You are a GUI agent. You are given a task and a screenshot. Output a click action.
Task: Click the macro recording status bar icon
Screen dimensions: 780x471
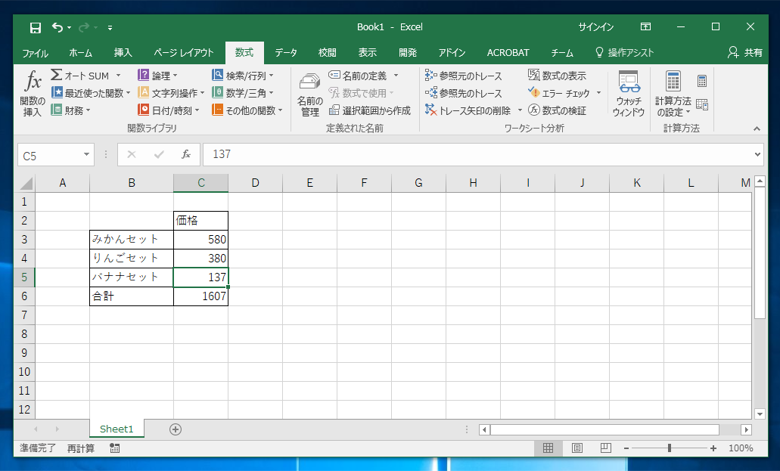pyautogui.click(x=114, y=449)
